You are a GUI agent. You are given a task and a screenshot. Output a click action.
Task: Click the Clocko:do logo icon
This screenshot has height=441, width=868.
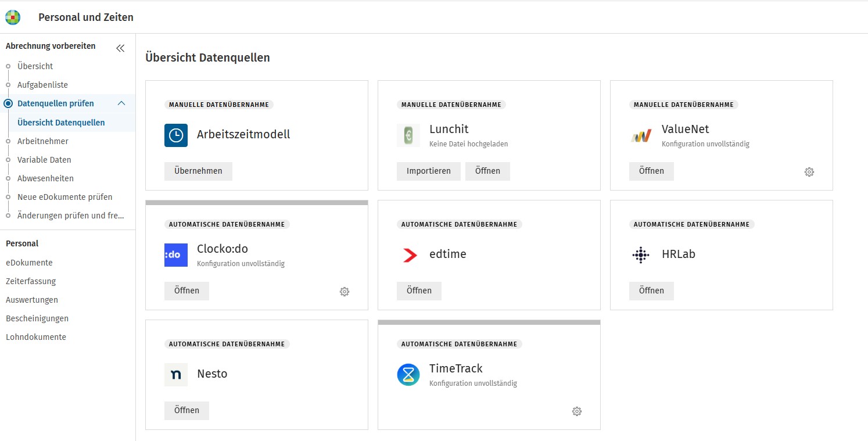click(x=176, y=255)
